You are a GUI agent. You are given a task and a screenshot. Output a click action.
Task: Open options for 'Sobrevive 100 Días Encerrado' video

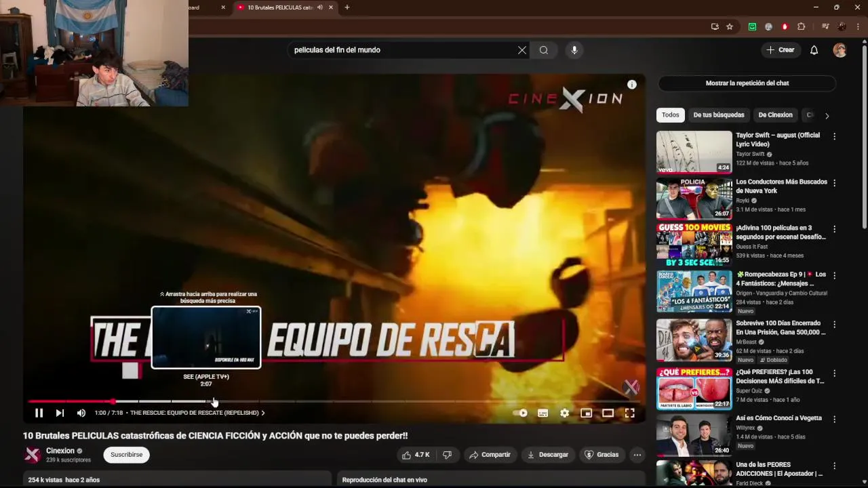click(834, 325)
